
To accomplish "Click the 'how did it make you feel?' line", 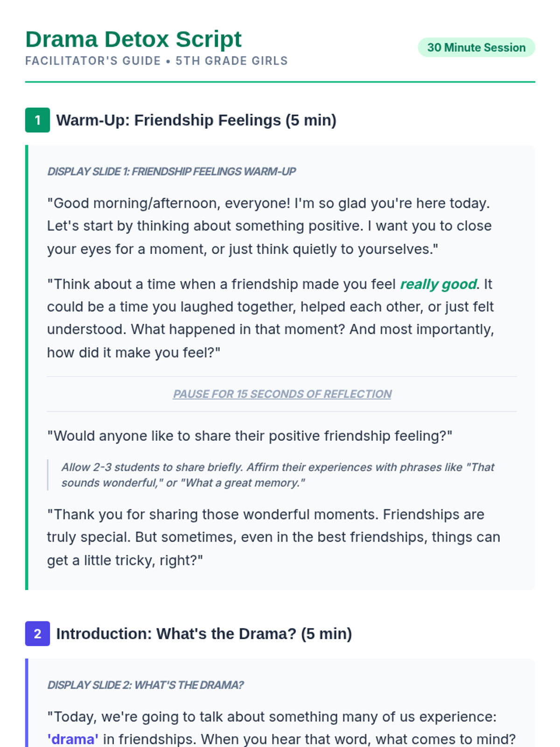I will coord(133,352).
